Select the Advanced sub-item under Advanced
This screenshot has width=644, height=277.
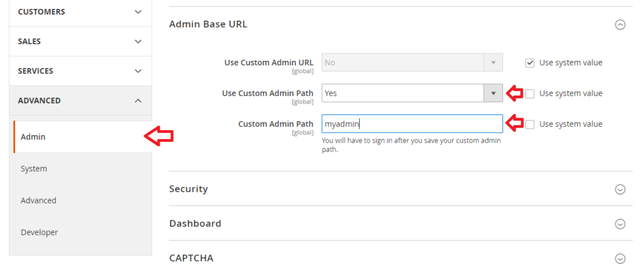click(x=38, y=200)
